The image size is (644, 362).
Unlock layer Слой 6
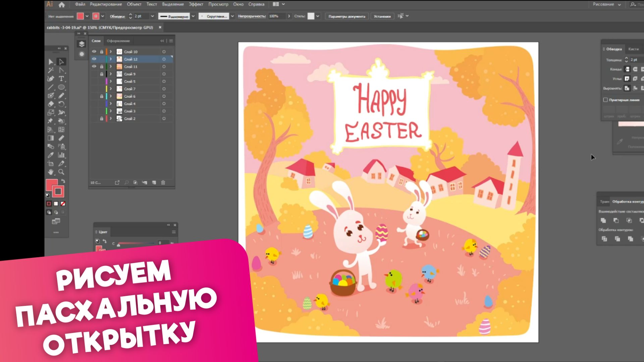tap(101, 96)
